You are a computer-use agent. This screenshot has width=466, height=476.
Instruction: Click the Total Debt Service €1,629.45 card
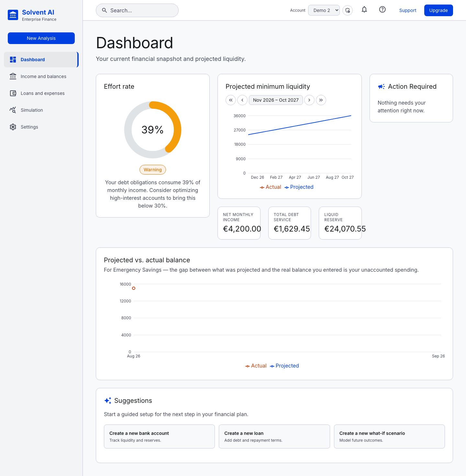(x=290, y=223)
